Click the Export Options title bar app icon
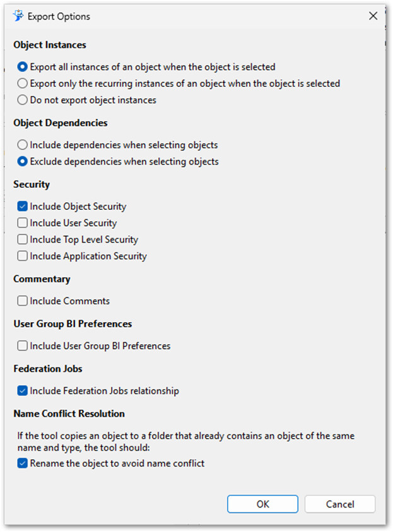Screen dimensions: 393x532 point(18,16)
